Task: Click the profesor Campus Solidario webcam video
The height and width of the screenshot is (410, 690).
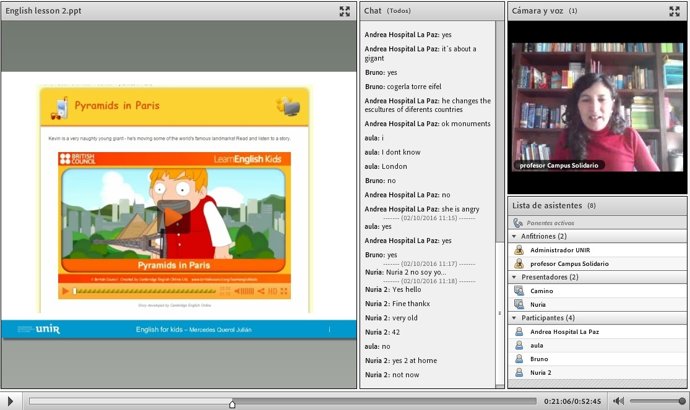Action: tap(597, 107)
